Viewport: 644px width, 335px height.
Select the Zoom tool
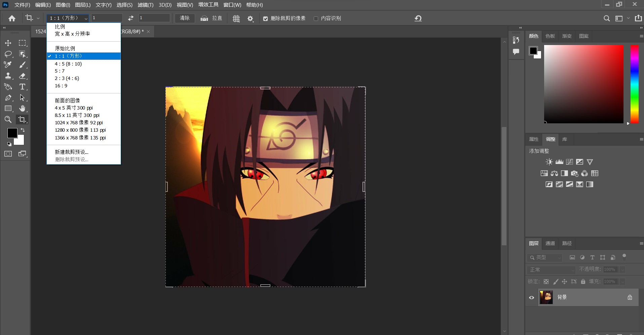tap(8, 119)
